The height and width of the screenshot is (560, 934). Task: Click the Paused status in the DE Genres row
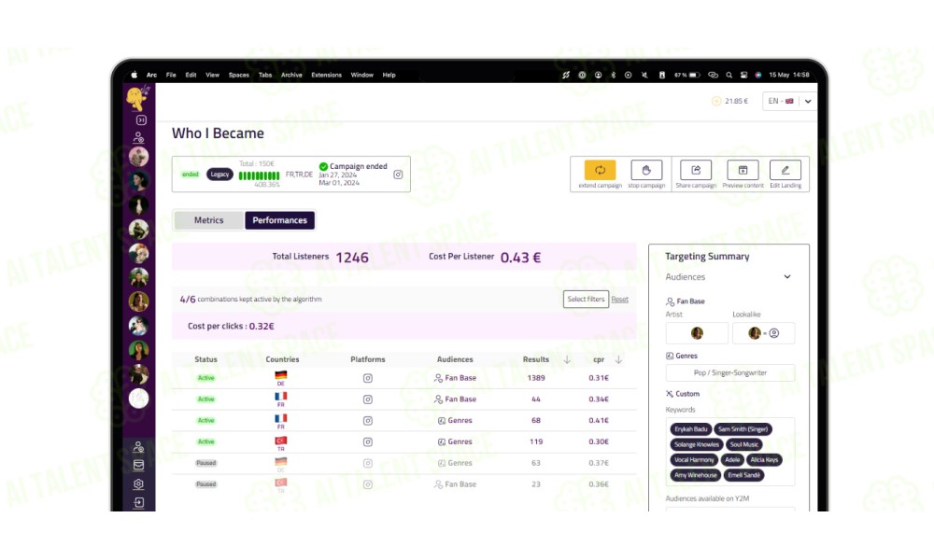click(206, 463)
